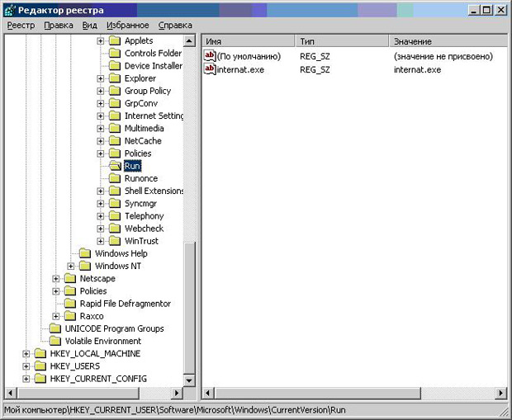
Task: Open the Правка menu
Action: tap(59, 26)
